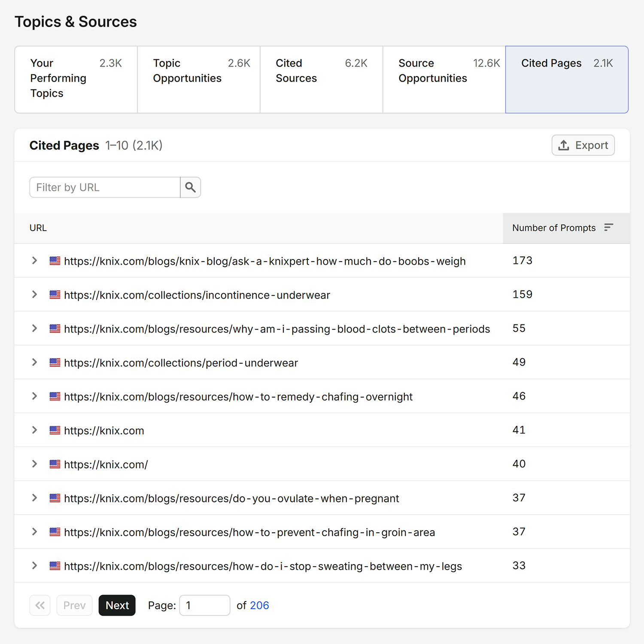The height and width of the screenshot is (644, 644).
Task: Expand the prevent-chafing-in-groin-area row
Action: [x=34, y=532]
